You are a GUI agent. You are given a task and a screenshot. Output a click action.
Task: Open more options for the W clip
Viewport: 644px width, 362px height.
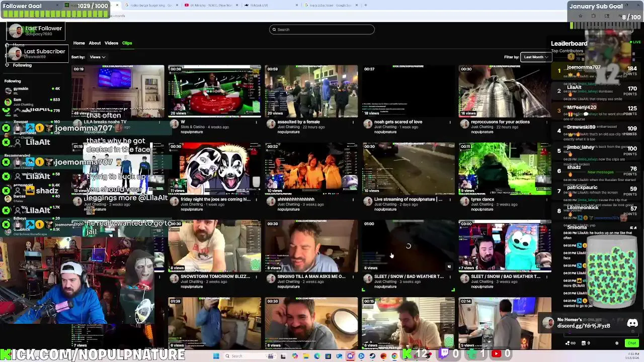[x=256, y=122]
